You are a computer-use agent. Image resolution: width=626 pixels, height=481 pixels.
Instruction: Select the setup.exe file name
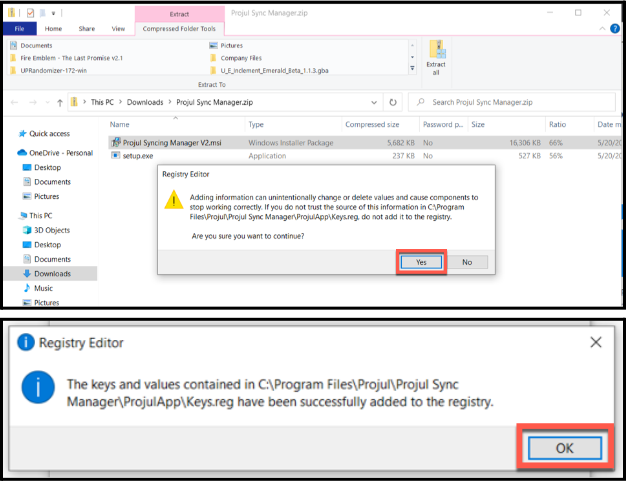[138, 156]
